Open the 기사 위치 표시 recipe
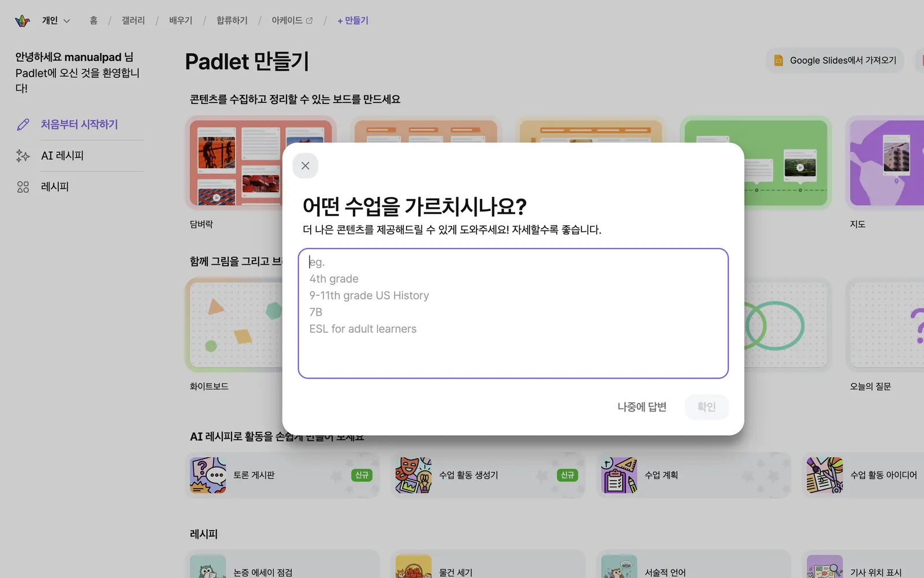 (x=863, y=564)
